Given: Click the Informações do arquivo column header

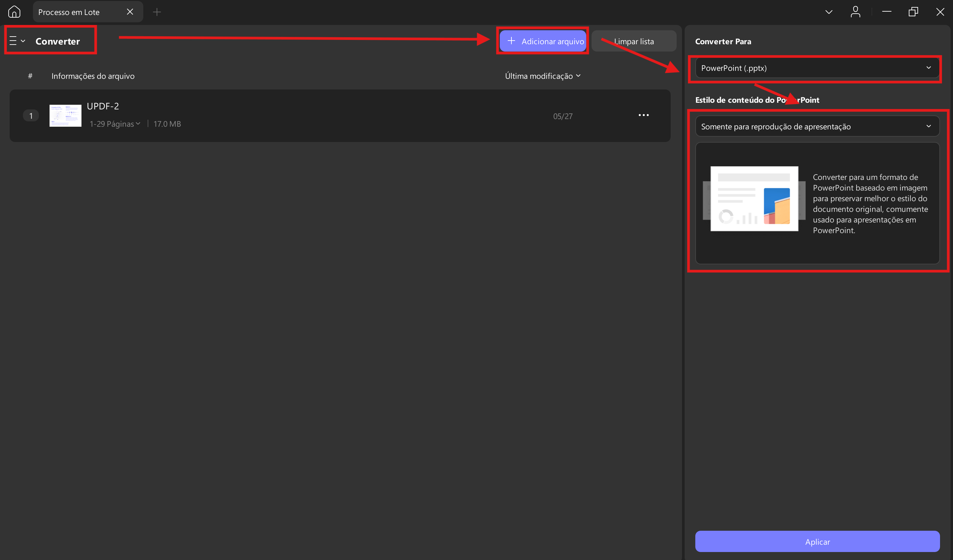Looking at the screenshot, I should pyautogui.click(x=93, y=76).
